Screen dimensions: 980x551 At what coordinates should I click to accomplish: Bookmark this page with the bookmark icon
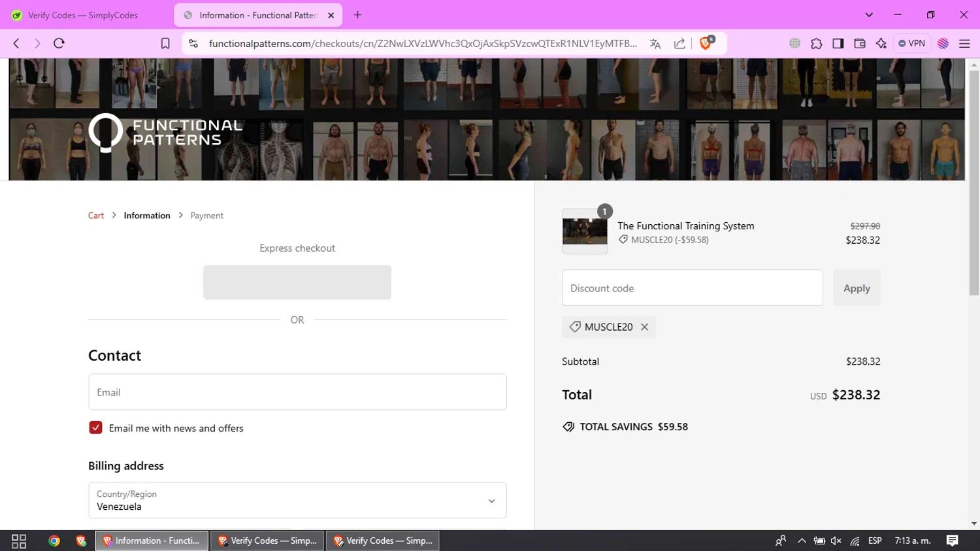point(165,43)
